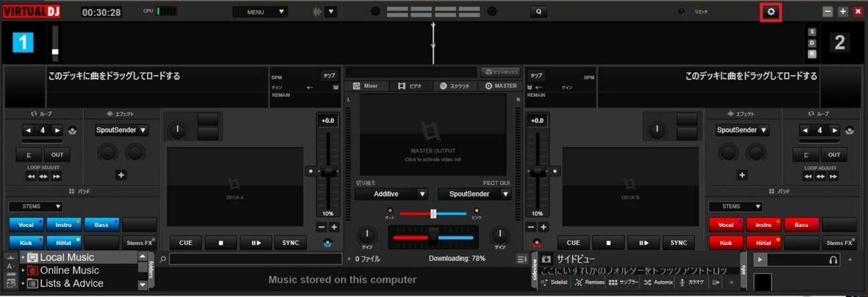Click the search magnifier icon
The width and height of the screenshot is (868, 297).
pos(163,259)
